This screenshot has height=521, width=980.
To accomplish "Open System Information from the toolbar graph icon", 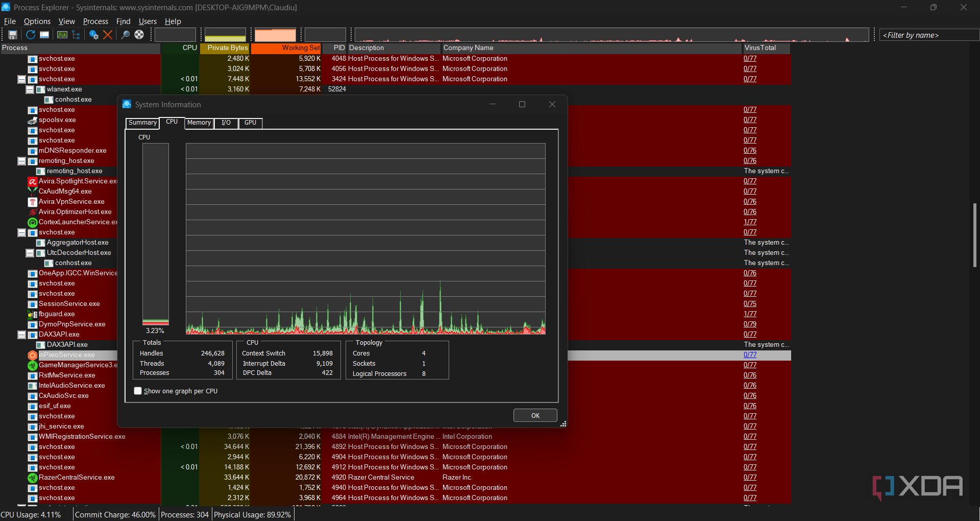I will 62,34.
